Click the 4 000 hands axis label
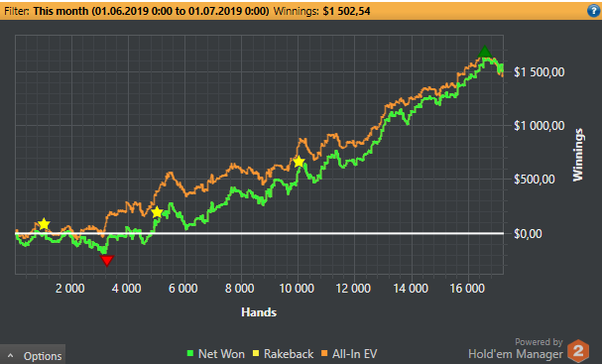Viewport: 602px width, 364px height. [x=126, y=289]
